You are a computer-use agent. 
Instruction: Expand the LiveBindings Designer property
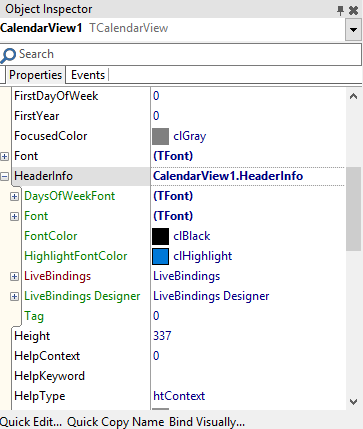[14, 297]
